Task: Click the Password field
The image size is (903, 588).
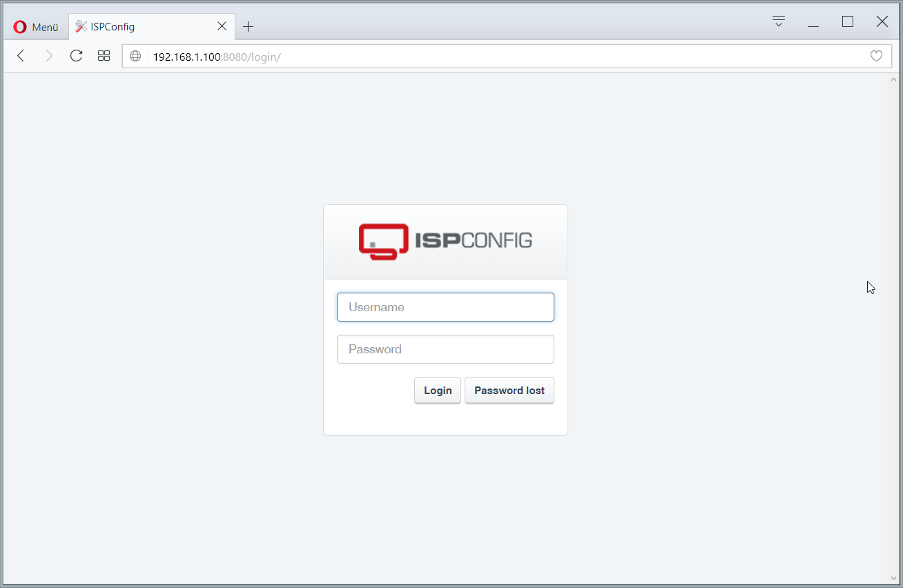Action: [445, 349]
